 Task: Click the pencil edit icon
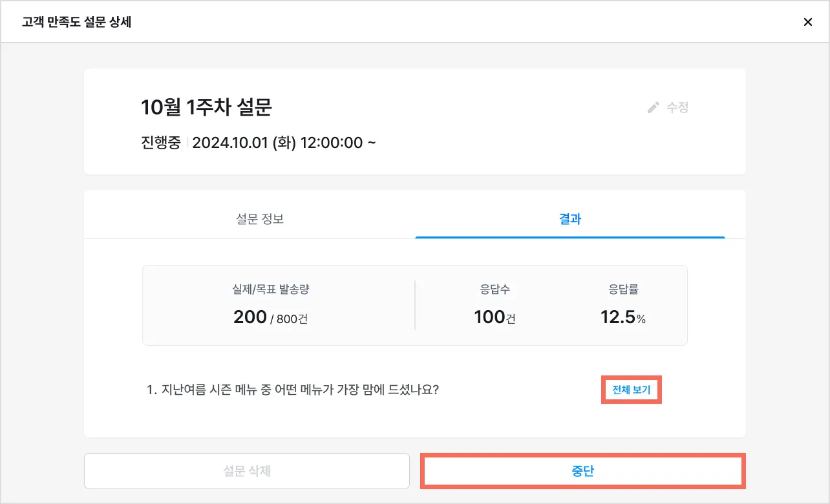click(654, 108)
